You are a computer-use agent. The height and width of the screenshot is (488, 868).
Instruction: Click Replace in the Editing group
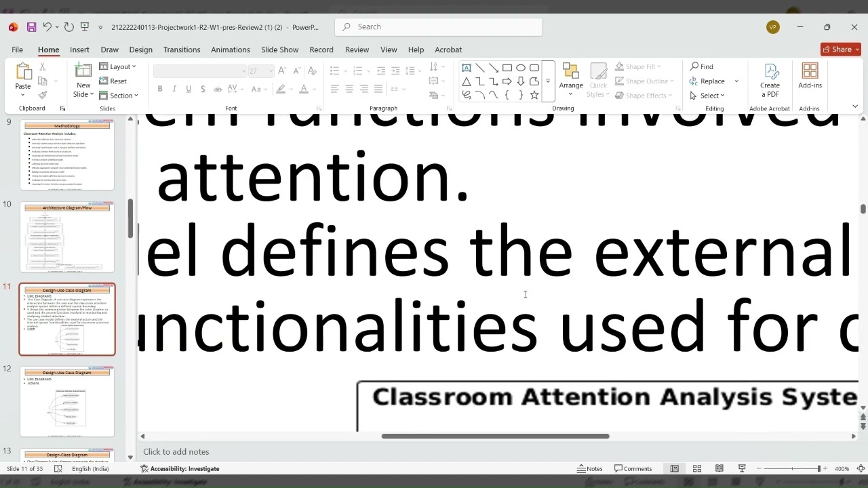coord(707,81)
